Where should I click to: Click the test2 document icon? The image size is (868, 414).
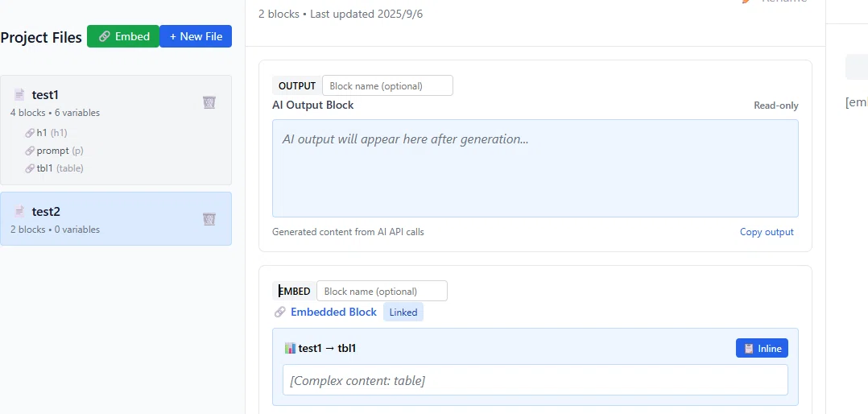tap(19, 211)
